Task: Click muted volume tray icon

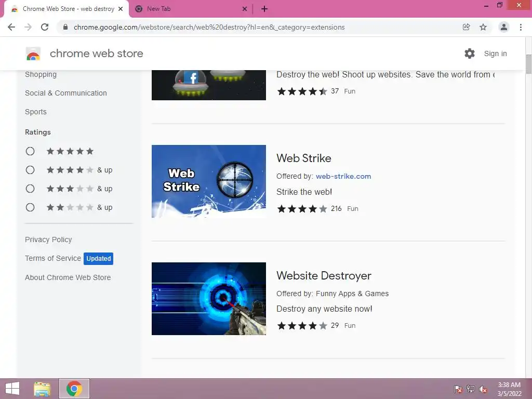Action: 483,389
